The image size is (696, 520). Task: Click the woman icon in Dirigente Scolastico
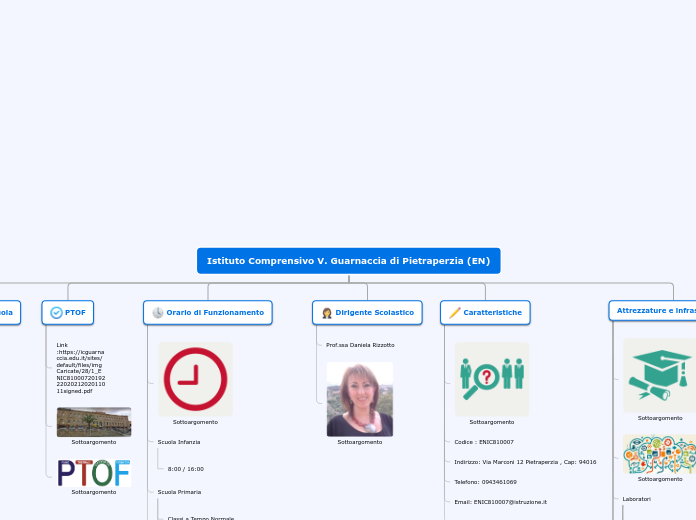[x=327, y=313]
